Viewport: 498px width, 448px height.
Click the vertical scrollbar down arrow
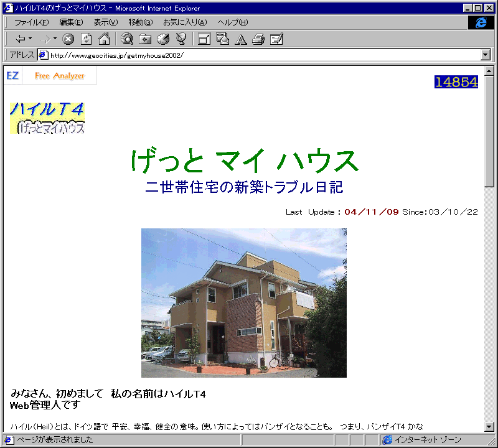tap(489, 427)
